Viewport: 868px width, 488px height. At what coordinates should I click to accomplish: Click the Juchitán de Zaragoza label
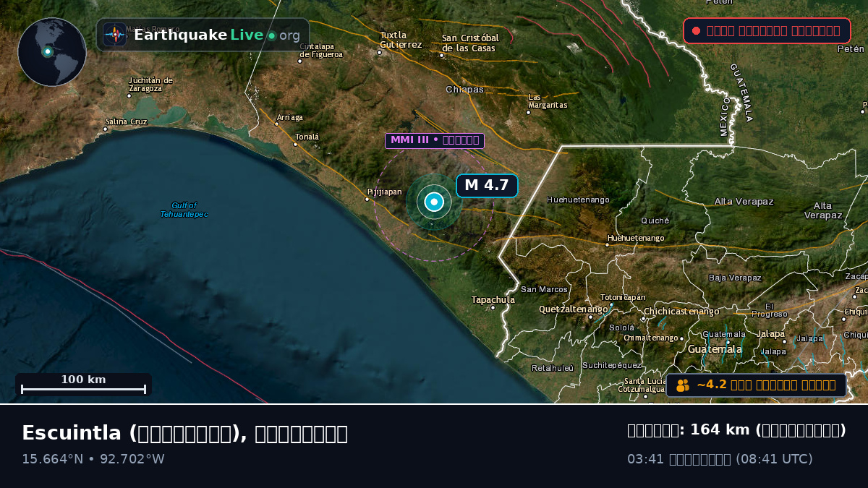point(150,84)
